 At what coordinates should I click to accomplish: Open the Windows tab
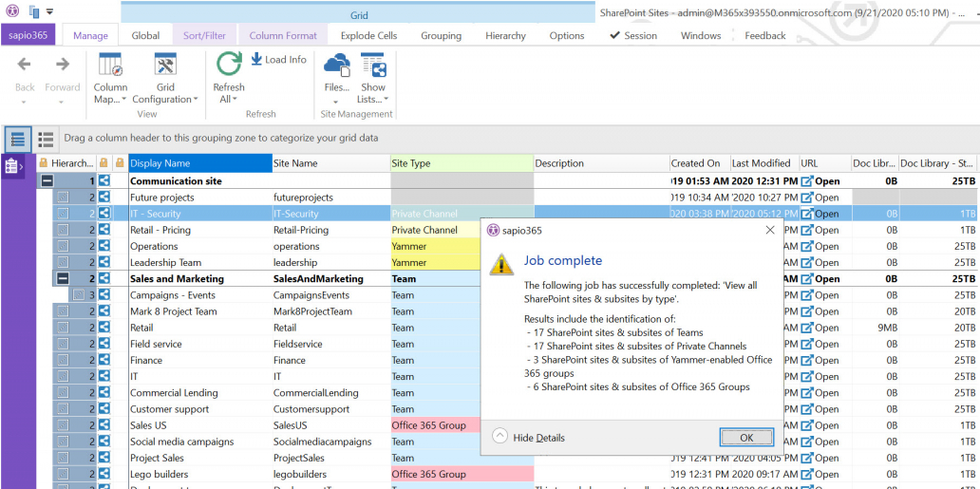701,36
